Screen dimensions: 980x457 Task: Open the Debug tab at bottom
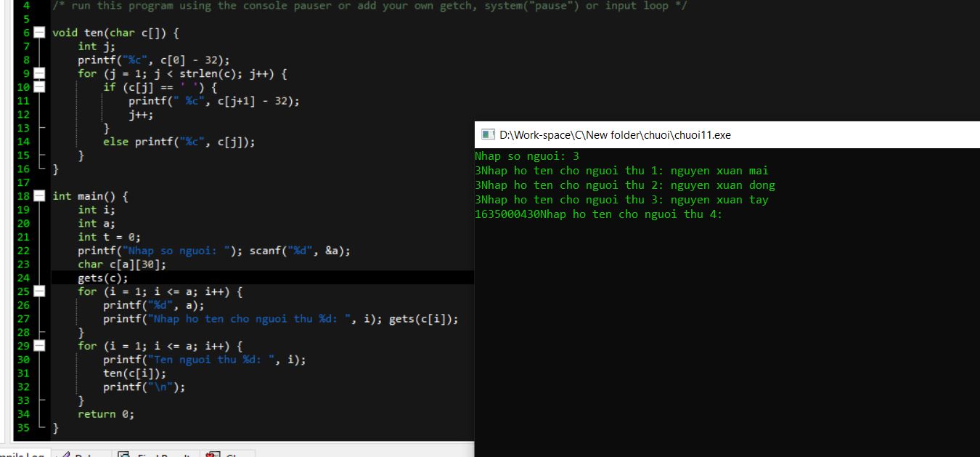pyautogui.click(x=83, y=455)
